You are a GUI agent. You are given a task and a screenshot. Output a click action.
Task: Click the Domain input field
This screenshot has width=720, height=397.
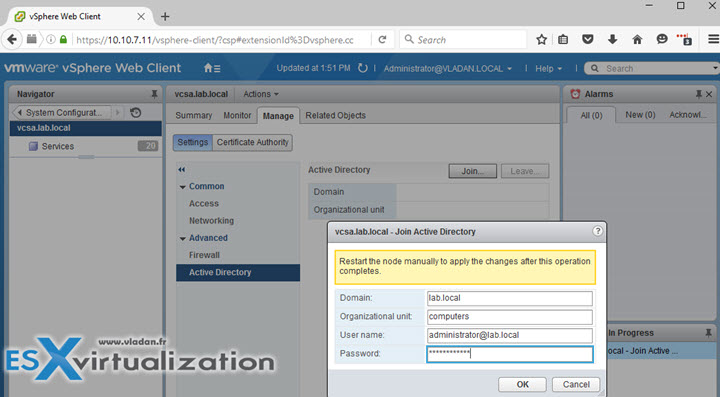pos(510,298)
